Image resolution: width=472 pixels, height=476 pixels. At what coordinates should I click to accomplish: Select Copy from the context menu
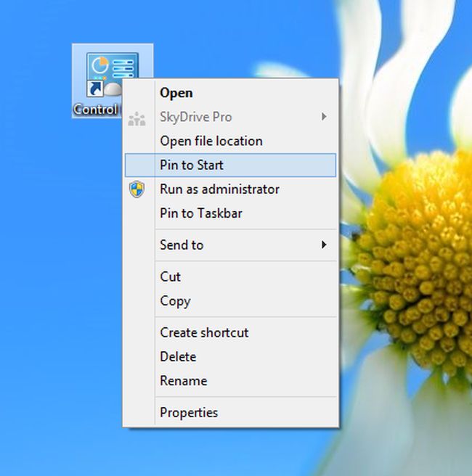[x=230, y=301]
